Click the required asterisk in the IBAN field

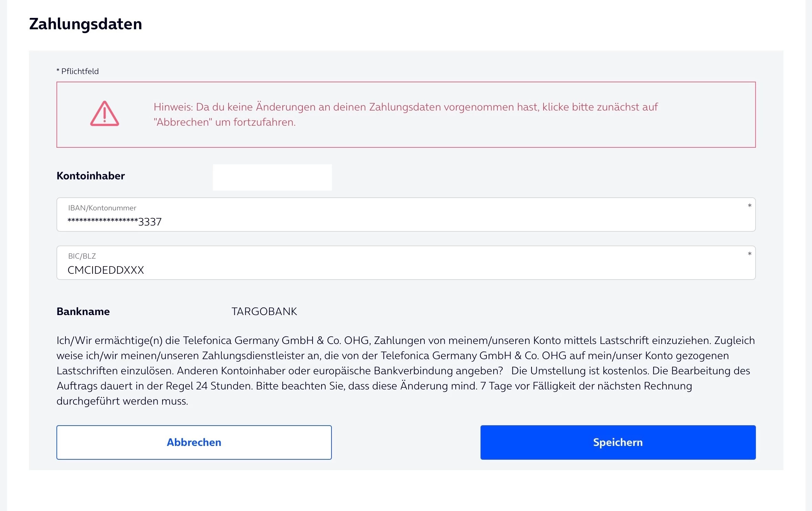pyautogui.click(x=749, y=206)
